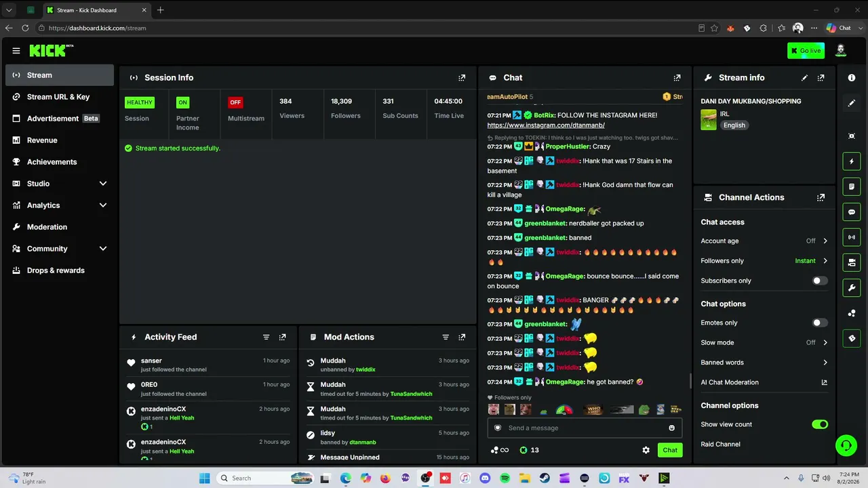Open the Moderation page
The width and height of the screenshot is (868, 488).
click(x=60, y=227)
